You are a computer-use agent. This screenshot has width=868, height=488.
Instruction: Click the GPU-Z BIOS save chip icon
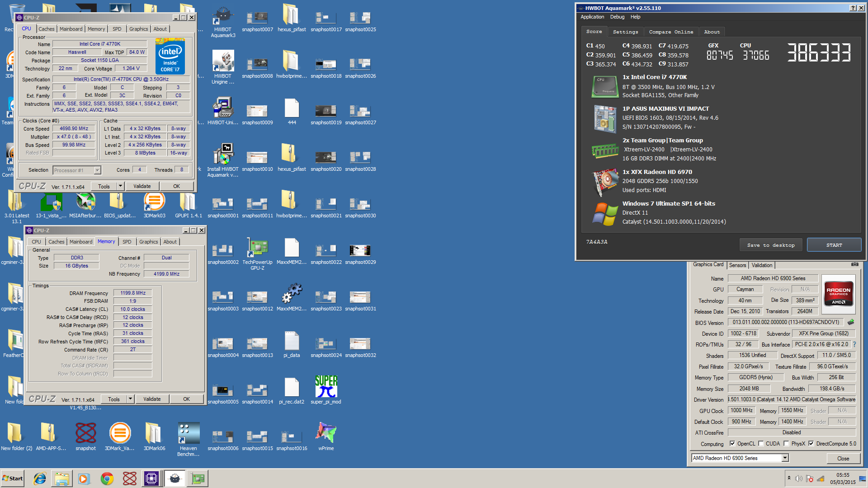point(851,322)
